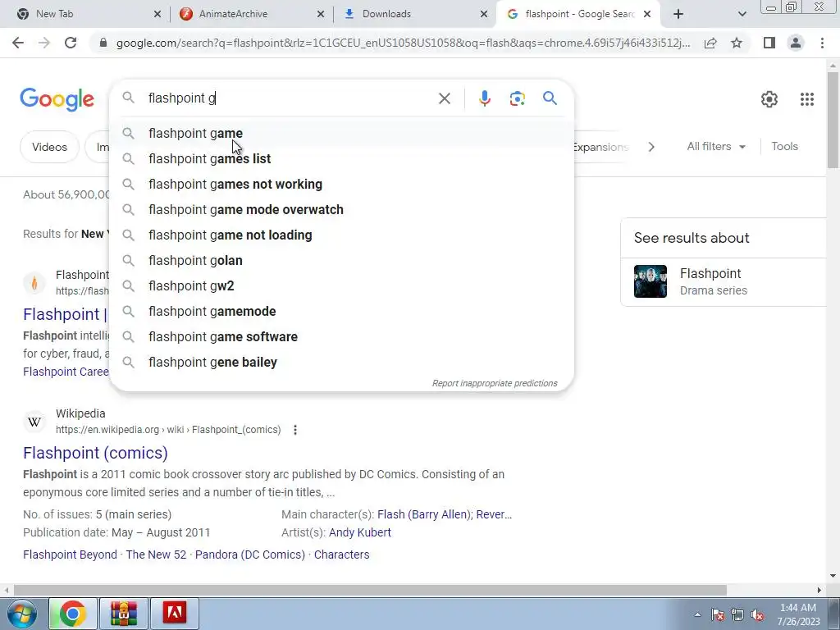The height and width of the screenshot is (630, 840).
Task: Click inside the Google search input field
Action: (290, 98)
